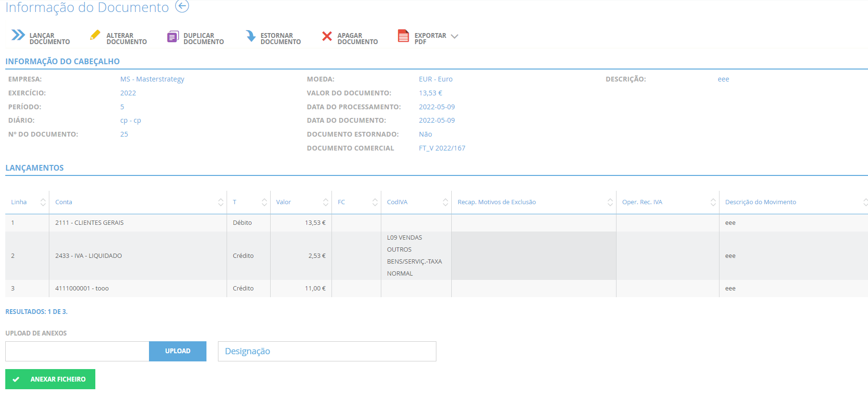Screen dimensions: 868x394
Task: Click the exercício value 2022
Action: [128, 93]
